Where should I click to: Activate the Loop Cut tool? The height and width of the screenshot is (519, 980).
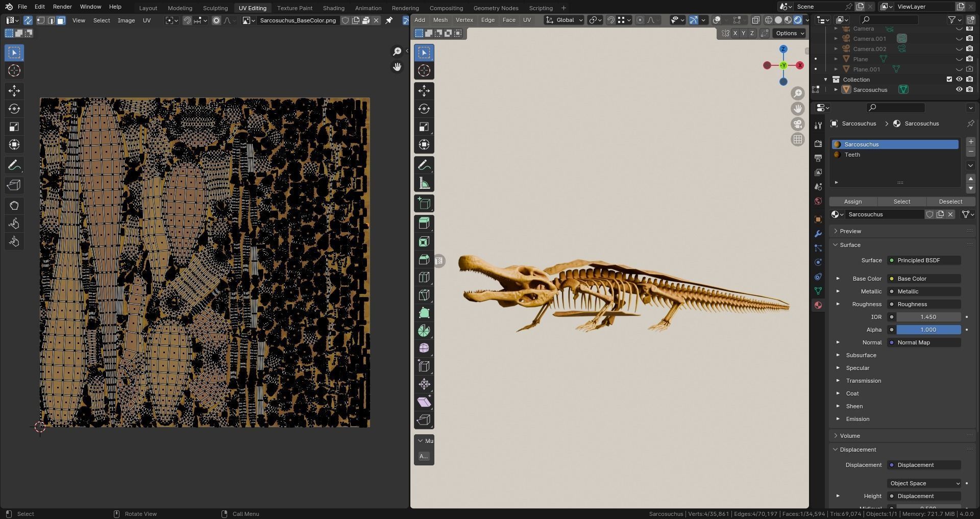coord(424,277)
